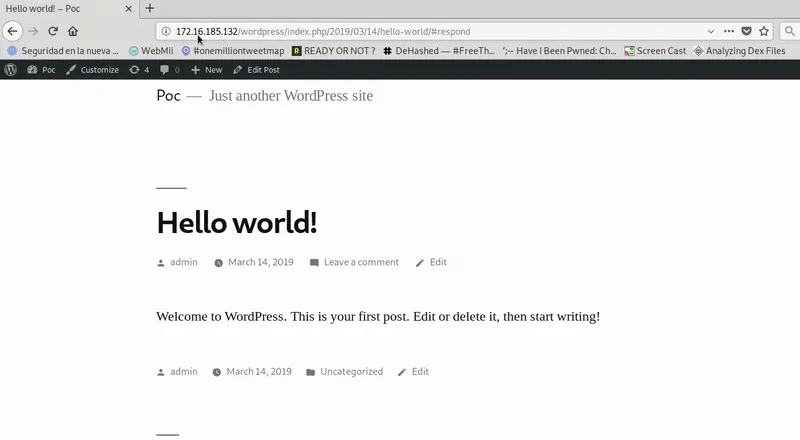800x440 pixels.
Task: Open the Uncategorized category link
Action: (x=351, y=371)
